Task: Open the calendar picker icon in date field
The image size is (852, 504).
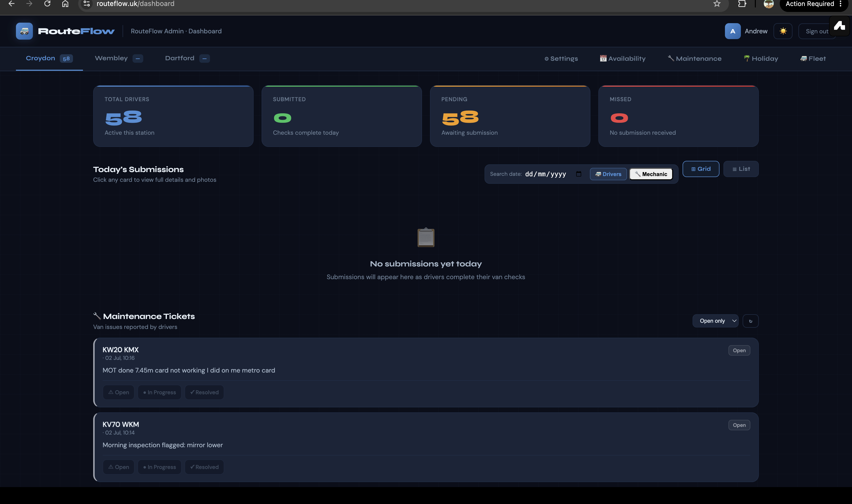Action: coord(578,174)
